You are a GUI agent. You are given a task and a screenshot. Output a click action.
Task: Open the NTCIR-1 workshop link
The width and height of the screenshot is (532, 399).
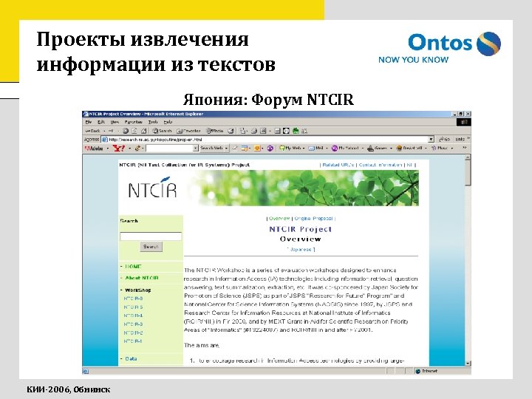point(133,341)
